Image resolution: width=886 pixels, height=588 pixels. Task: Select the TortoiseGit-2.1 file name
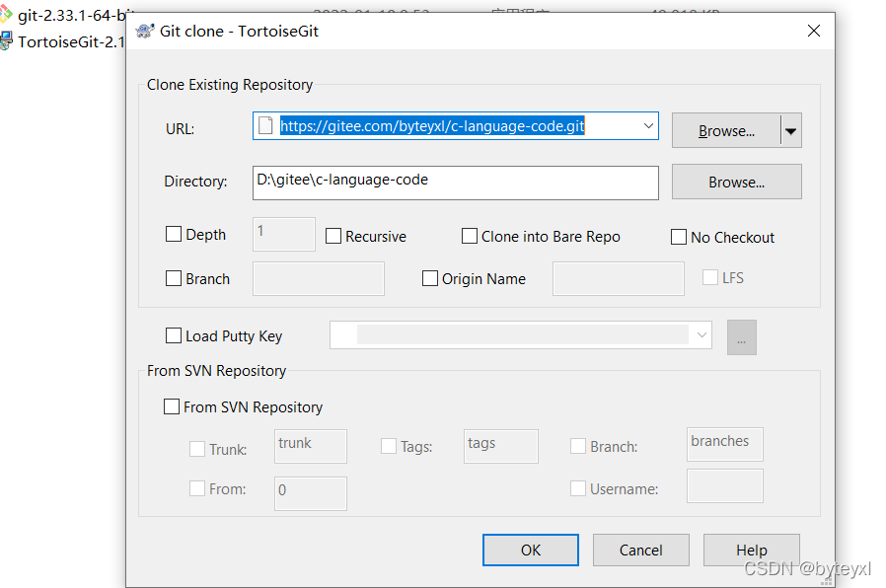tap(71, 41)
